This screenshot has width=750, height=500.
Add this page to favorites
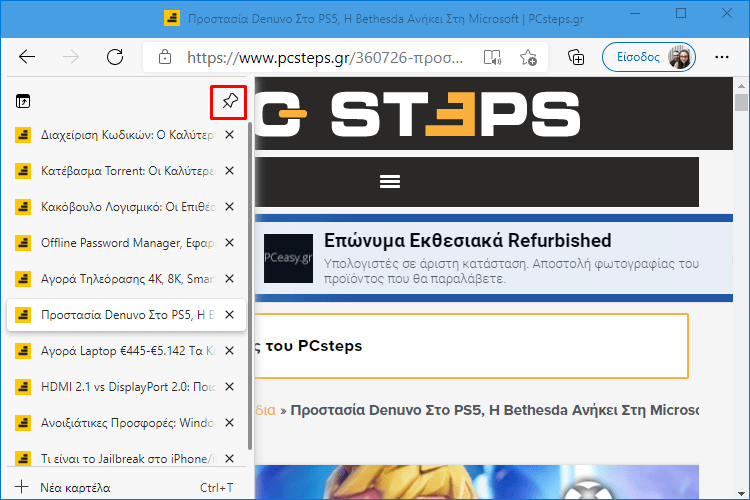click(x=529, y=57)
